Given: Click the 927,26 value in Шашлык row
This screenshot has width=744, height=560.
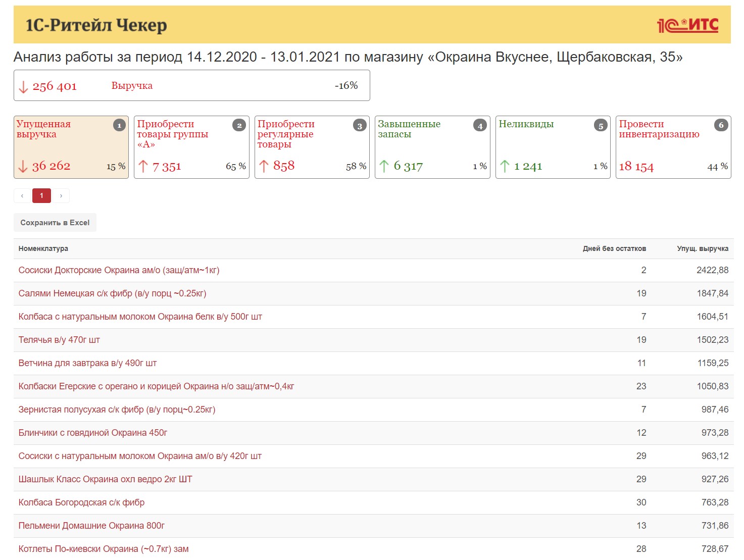Looking at the screenshot, I should (x=715, y=479).
